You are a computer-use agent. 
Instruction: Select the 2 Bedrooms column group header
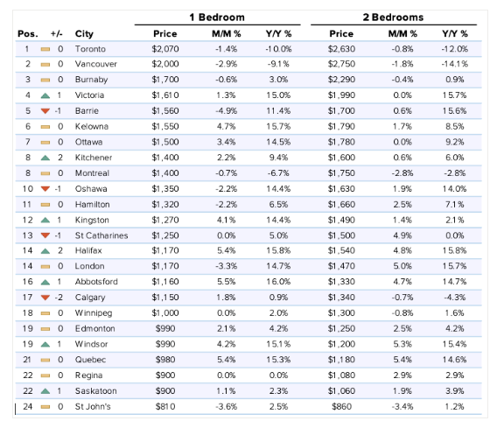coord(393,17)
